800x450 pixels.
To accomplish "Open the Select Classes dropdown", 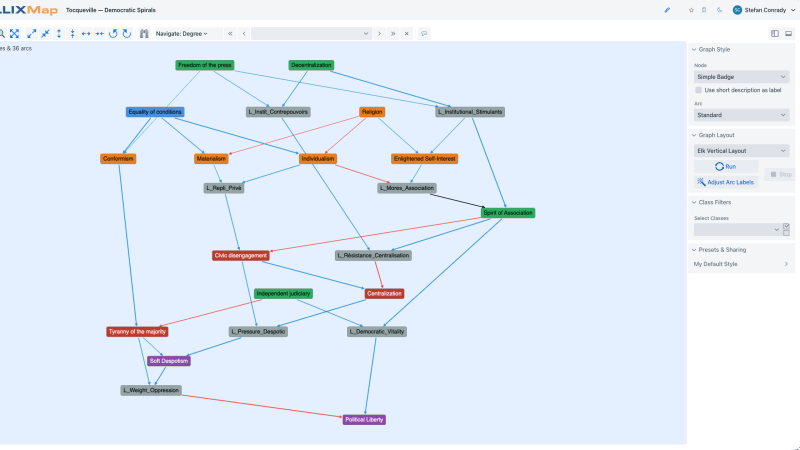I will pyautogui.click(x=737, y=230).
